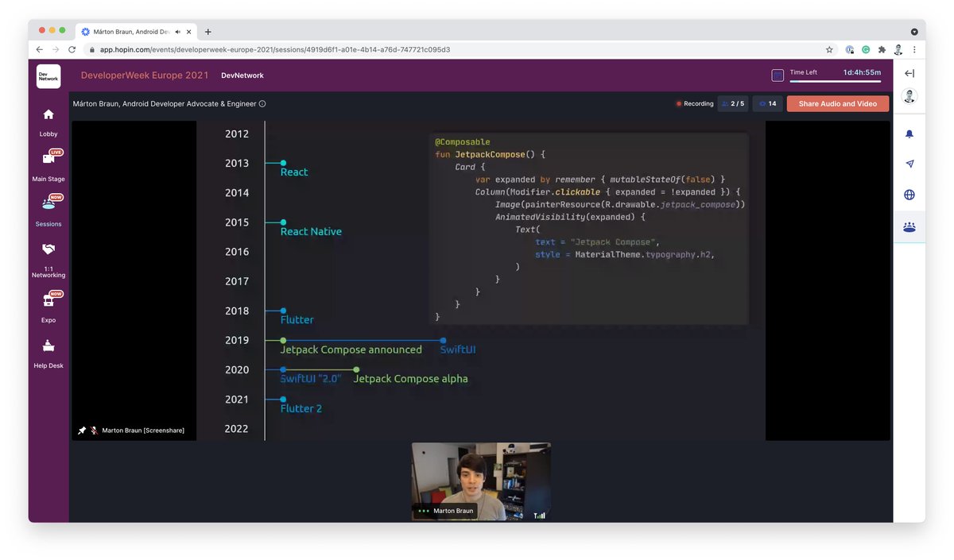Click the pin icon on Screenshare tile
This screenshot has height=560, width=954.
(82, 431)
